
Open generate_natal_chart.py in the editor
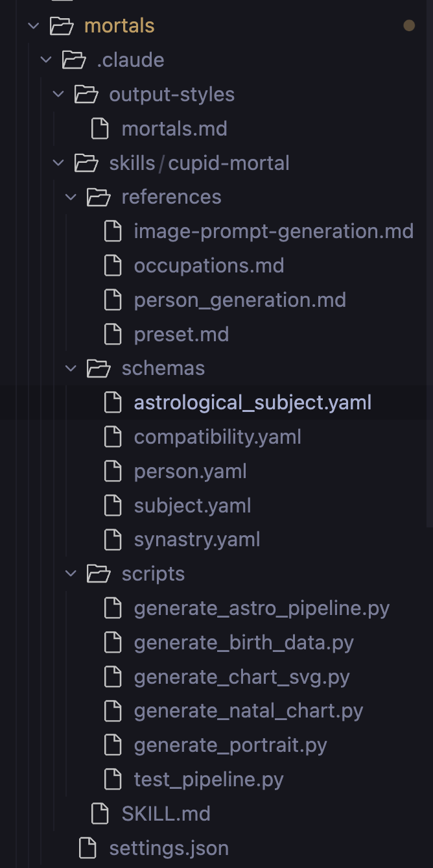point(248,711)
